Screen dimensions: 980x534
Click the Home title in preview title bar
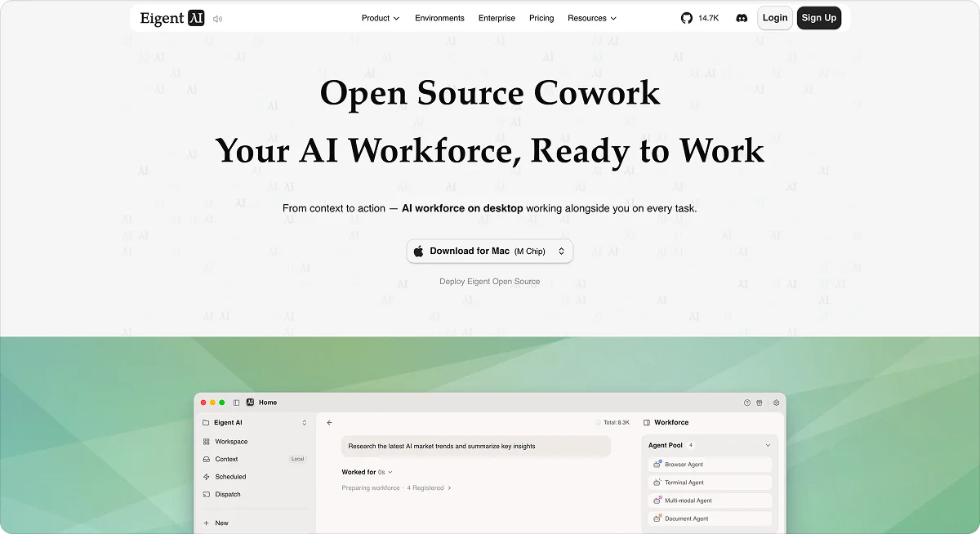[x=268, y=403]
